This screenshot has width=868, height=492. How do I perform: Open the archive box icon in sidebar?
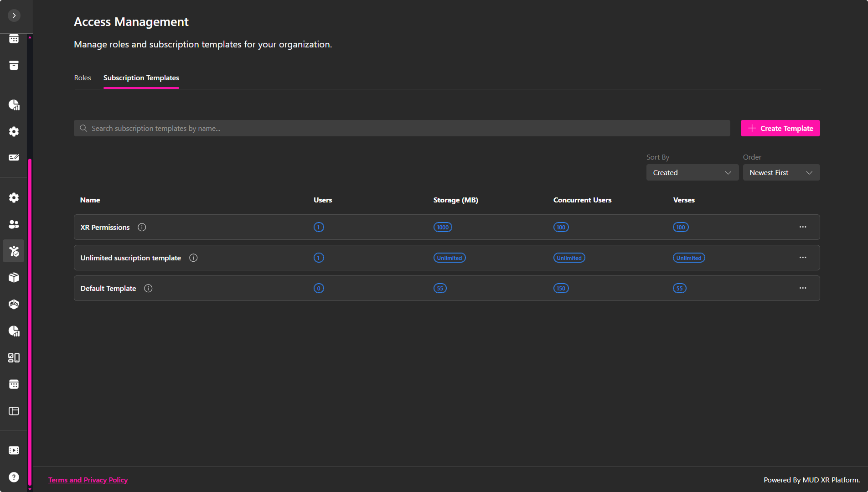(x=14, y=66)
